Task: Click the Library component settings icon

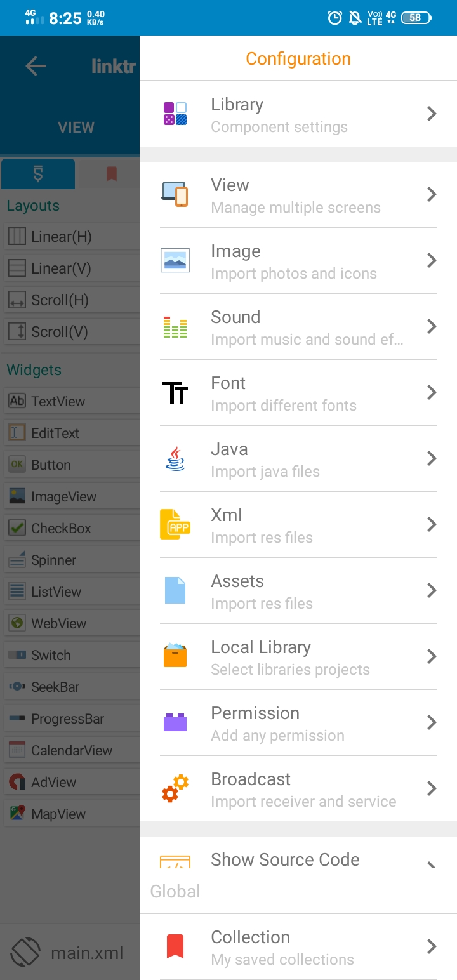Action: 175,114
